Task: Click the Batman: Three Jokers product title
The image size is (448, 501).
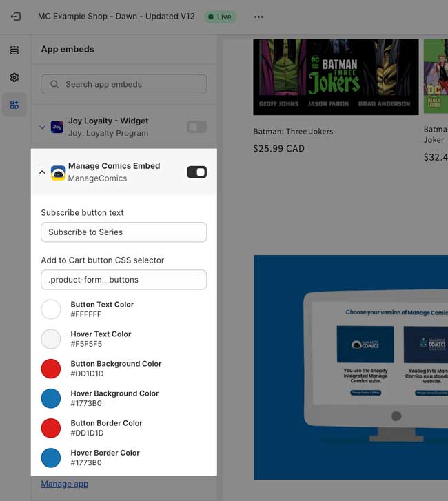Action: pyautogui.click(x=293, y=132)
